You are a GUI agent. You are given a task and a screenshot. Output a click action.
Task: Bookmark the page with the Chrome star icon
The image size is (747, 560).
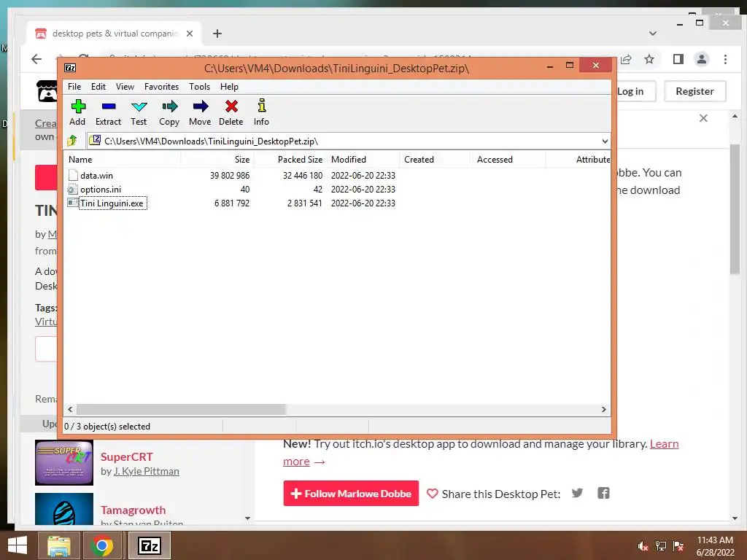click(x=649, y=59)
